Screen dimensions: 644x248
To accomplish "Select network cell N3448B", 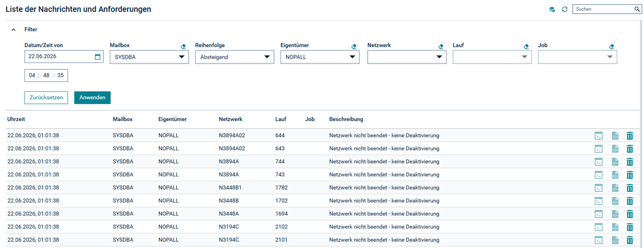I will (x=229, y=201).
